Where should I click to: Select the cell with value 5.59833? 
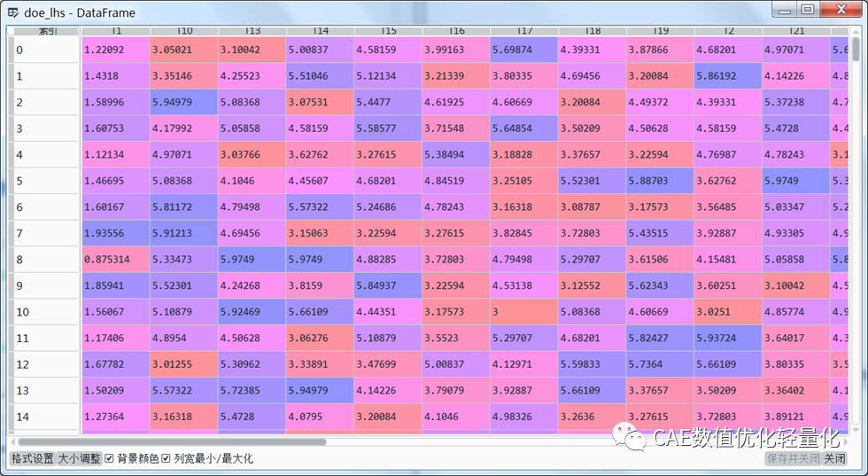[593, 364]
